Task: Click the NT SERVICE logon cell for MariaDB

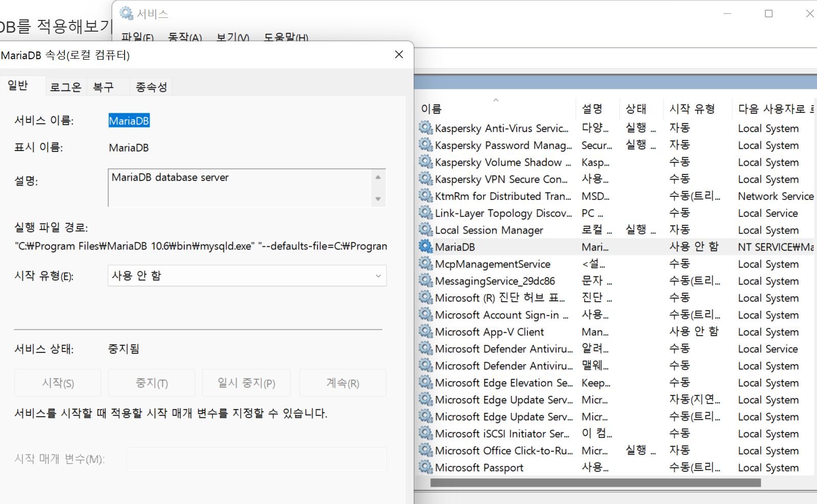Action: pos(776,247)
